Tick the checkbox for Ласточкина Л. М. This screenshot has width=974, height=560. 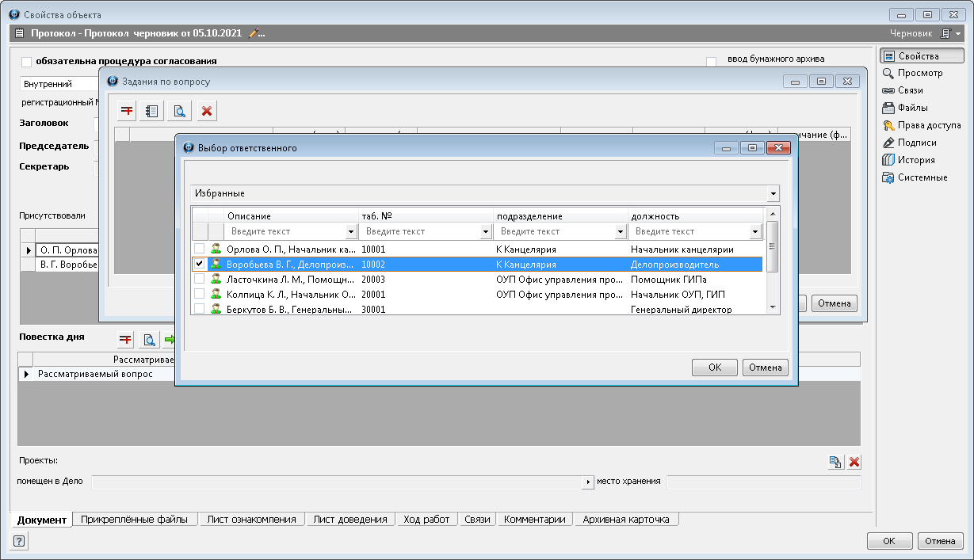coord(200,279)
